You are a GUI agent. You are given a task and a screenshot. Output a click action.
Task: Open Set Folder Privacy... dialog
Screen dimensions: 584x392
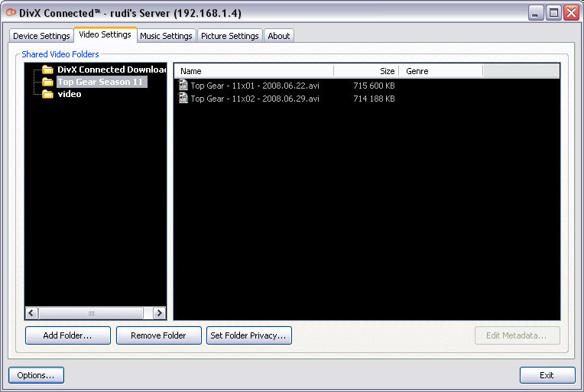coord(248,335)
